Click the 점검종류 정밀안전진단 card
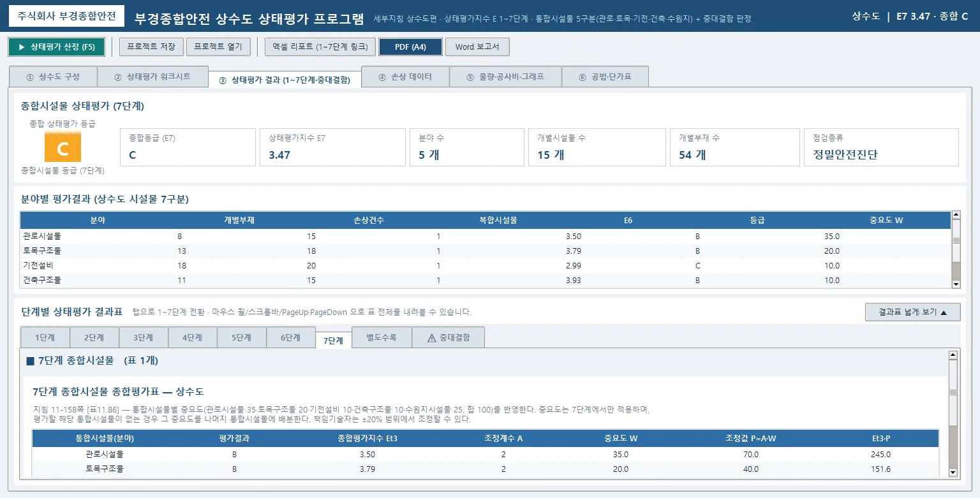 point(881,147)
